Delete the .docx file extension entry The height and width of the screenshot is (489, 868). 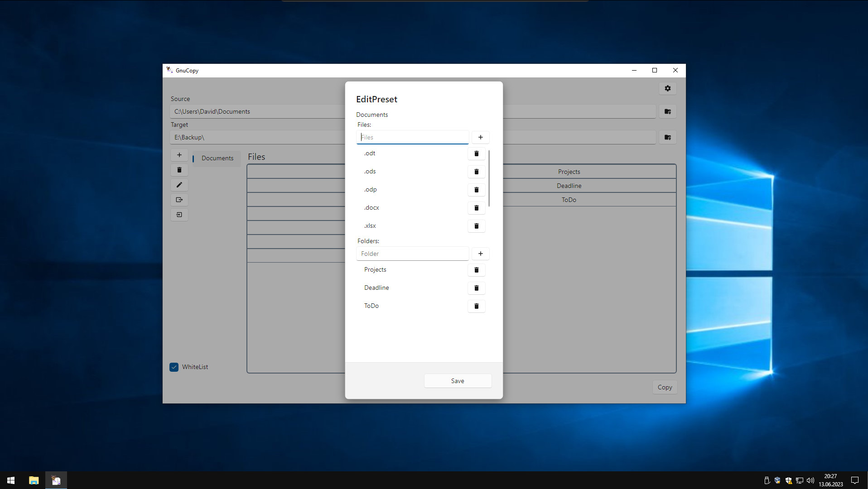pyautogui.click(x=476, y=208)
